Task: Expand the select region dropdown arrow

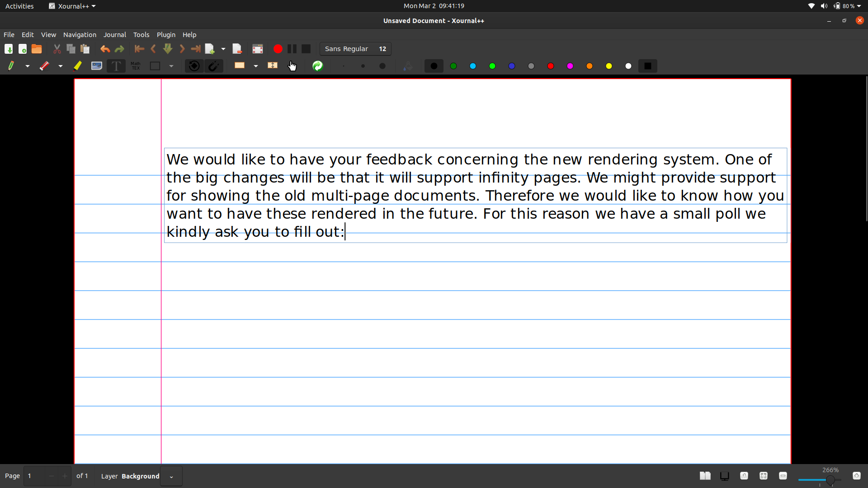Action: [x=256, y=66]
